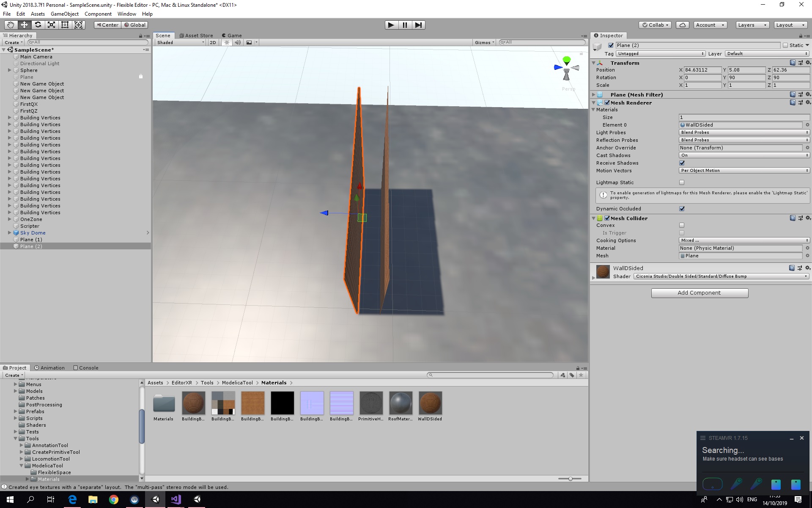Enable Convex on the Mesh Collider
The height and width of the screenshot is (508, 812).
[x=681, y=225]
